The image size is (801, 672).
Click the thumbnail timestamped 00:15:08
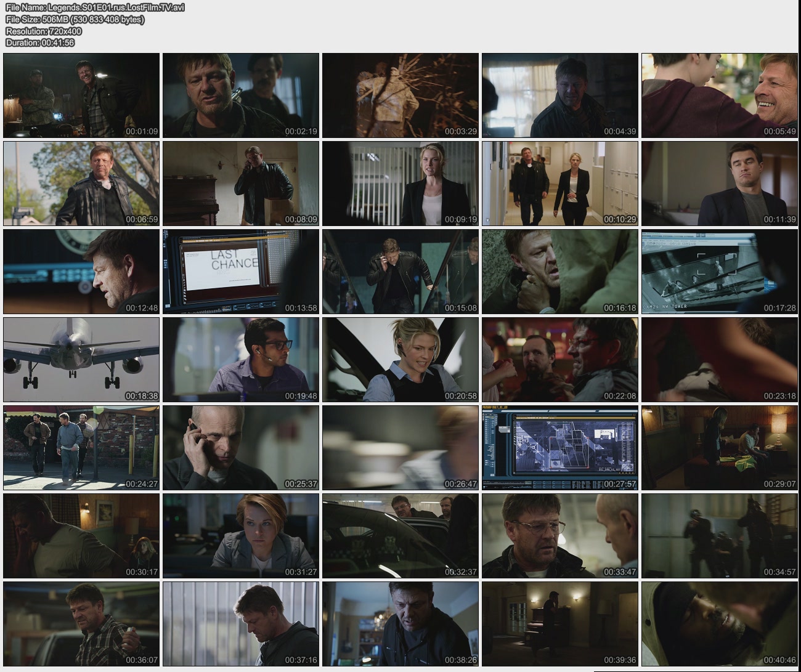pyautogui.click(x=400, y=272)
